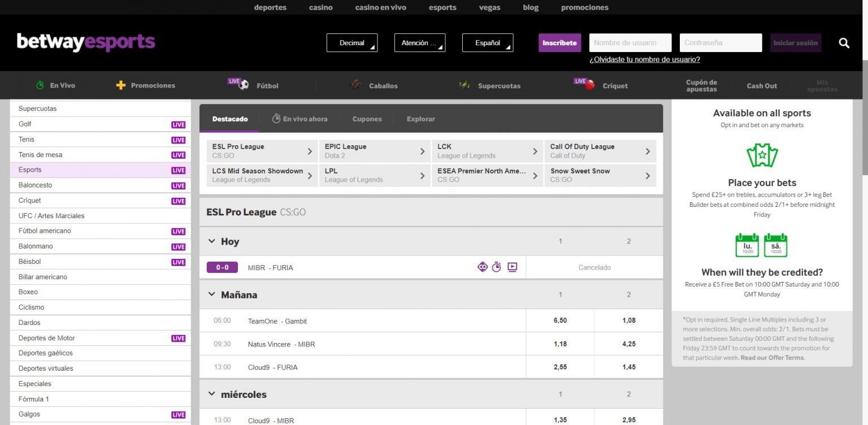Open the vegas top menu item
Image resolution: width=868 pixels, height=425 pixels.
[x=490, y=7]
